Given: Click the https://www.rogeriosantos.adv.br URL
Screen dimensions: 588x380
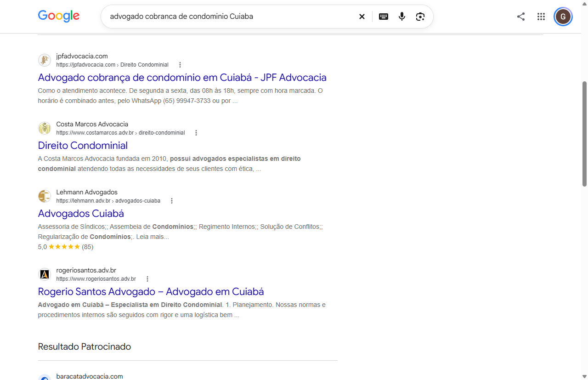Looking at the screenshot, I should coord(96,279).
